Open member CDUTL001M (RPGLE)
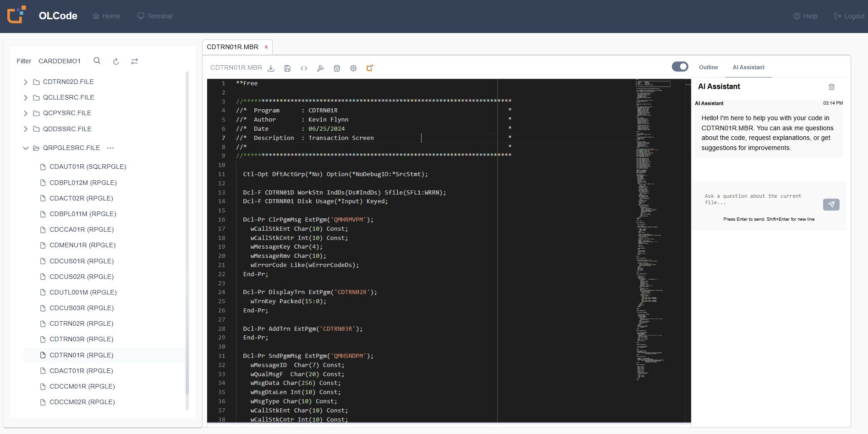The image size is (868, 434). (x=83, y=292)
